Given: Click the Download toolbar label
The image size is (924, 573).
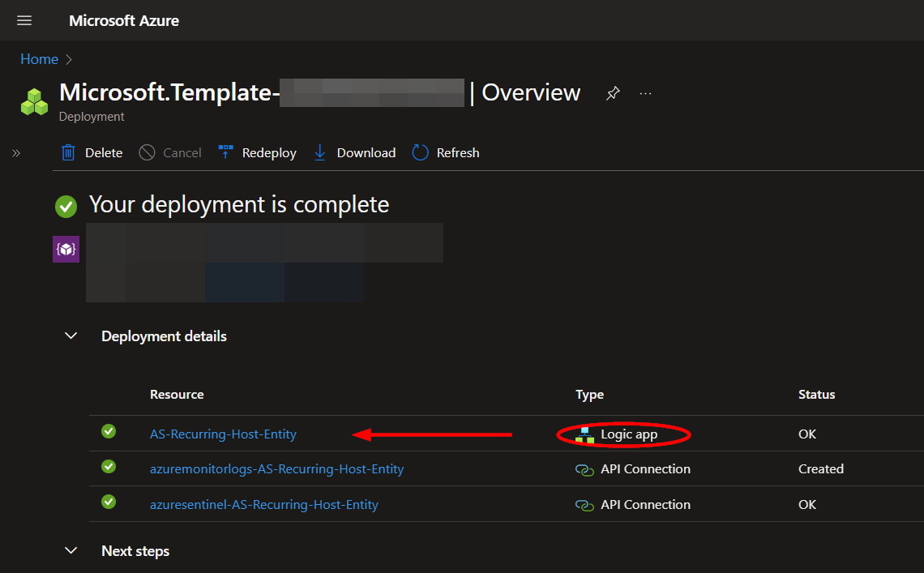Looking at the screenshot, I should point(366,152).
